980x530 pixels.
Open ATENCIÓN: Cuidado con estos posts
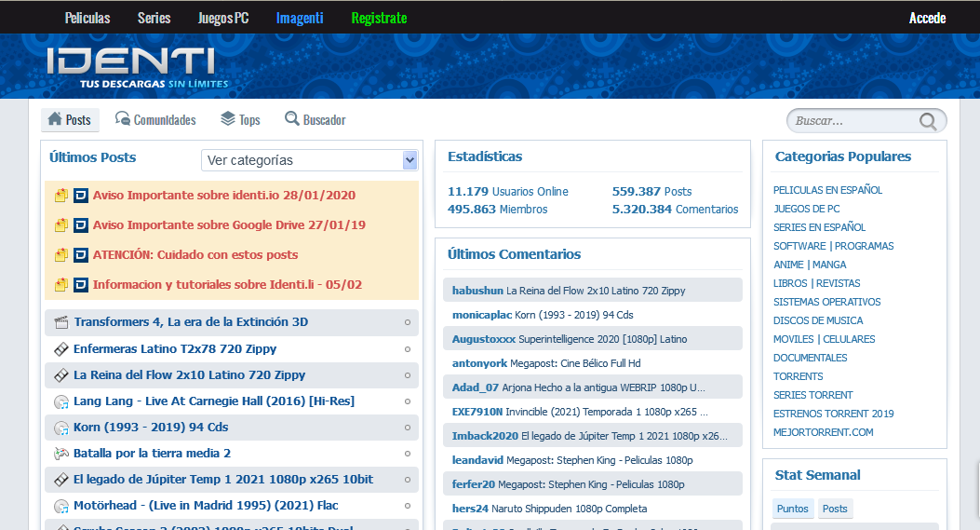point(195,254)
